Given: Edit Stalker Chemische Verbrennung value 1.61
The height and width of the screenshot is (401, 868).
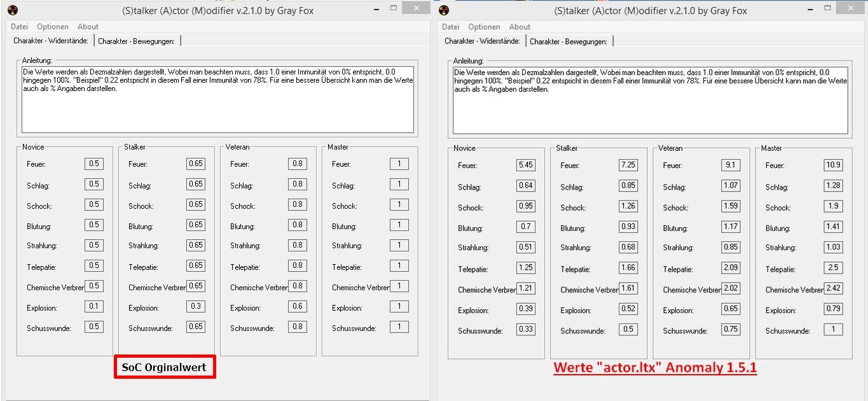Looking at the screenshot, I should (x=628, y=288).
